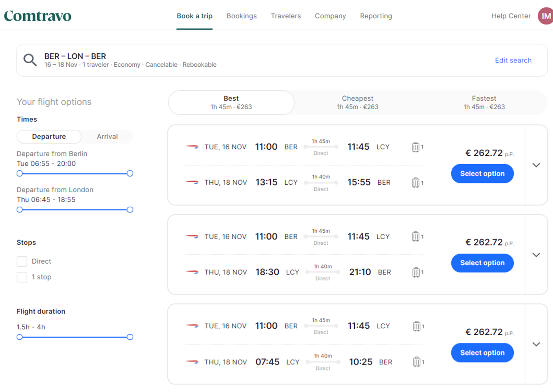Image resolution: width=553 pixels, height=392 pixels.
Task: Sort results by Fastest
Action: tap(484, 103)
